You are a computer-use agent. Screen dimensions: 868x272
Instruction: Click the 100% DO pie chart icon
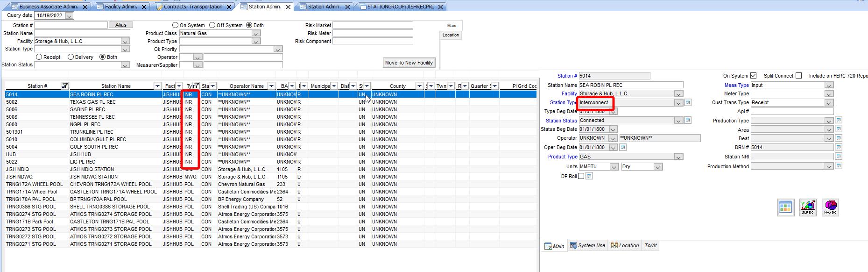[x=830, y=207]
